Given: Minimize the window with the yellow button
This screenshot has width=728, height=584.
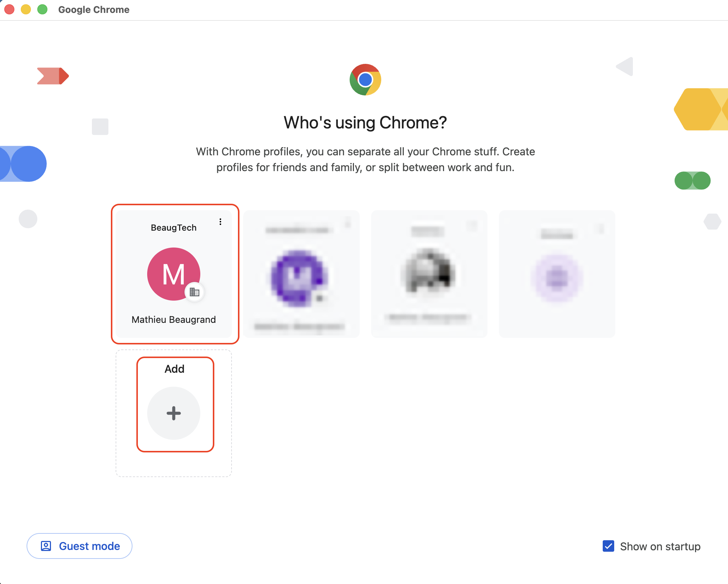Looking at the screenshot, I should tap(26, 9).
